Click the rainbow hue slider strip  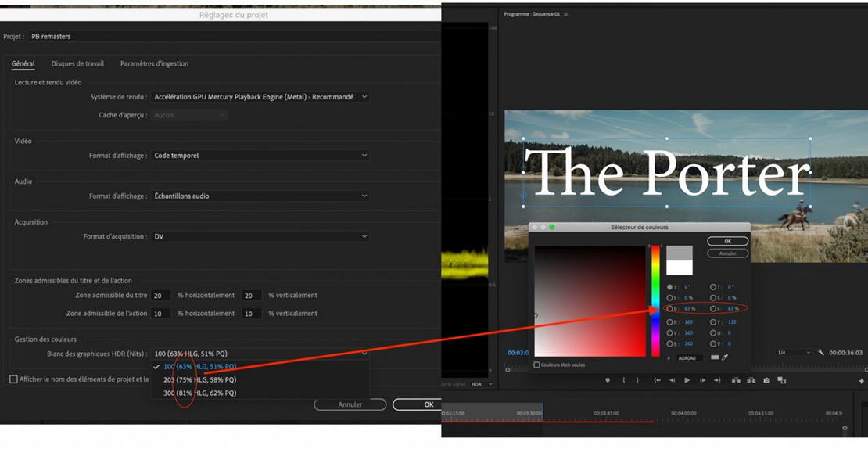point(655,300)
